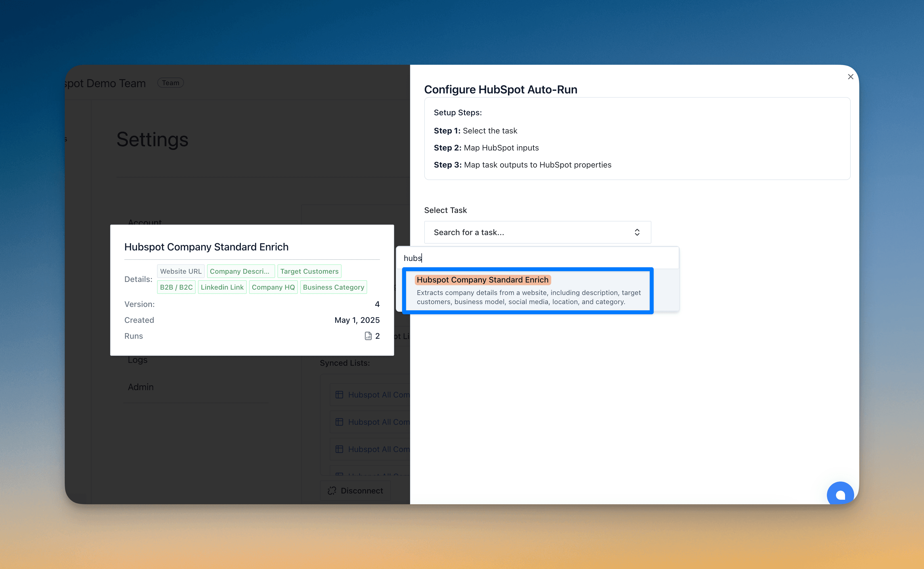Select the Business Category tag

(333, 287)
